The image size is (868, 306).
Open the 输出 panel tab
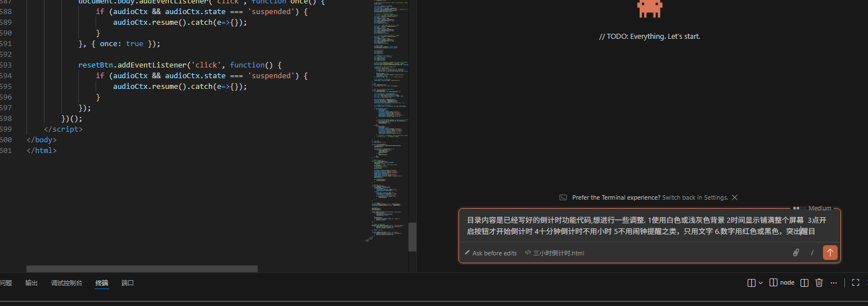(x=32, y=283)
